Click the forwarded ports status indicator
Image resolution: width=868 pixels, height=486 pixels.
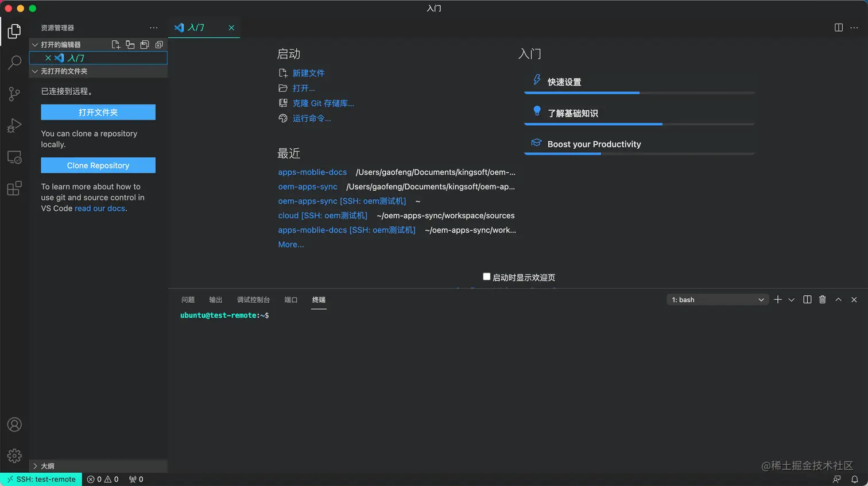click(x=136, y=479)
